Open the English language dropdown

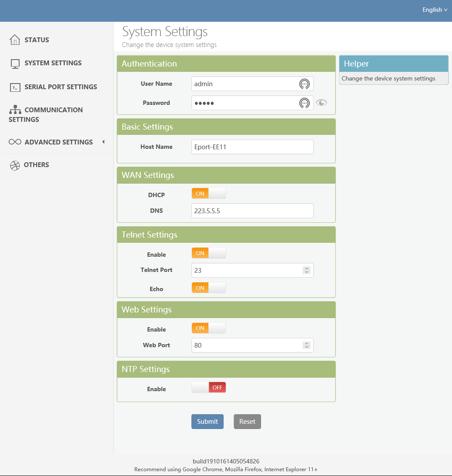point(435,10)
